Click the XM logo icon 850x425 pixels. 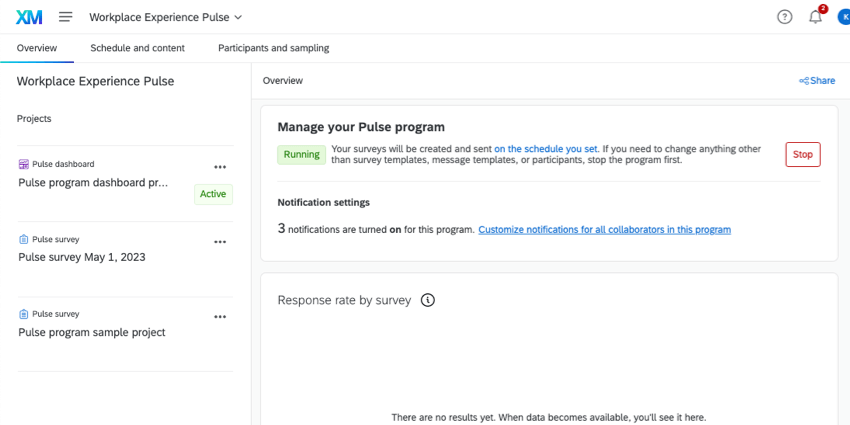29,17
